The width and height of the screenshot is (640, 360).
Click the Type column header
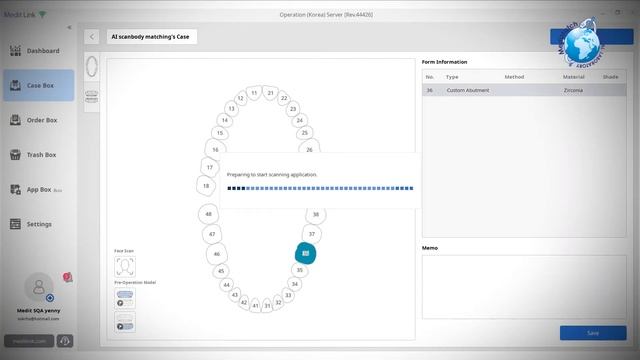point(452,77)
